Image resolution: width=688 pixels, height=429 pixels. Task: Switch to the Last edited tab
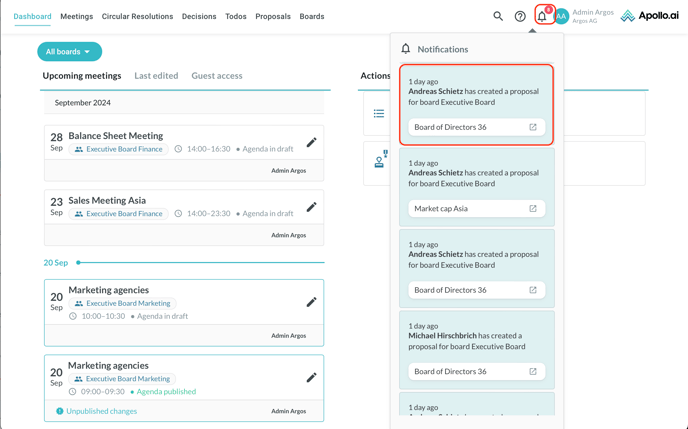click(156, 76)
